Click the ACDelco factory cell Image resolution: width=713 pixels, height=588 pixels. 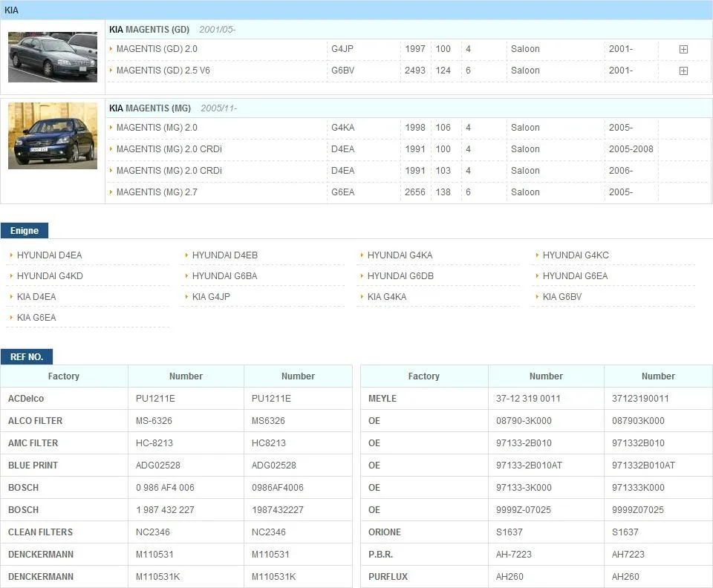(64, 399)
